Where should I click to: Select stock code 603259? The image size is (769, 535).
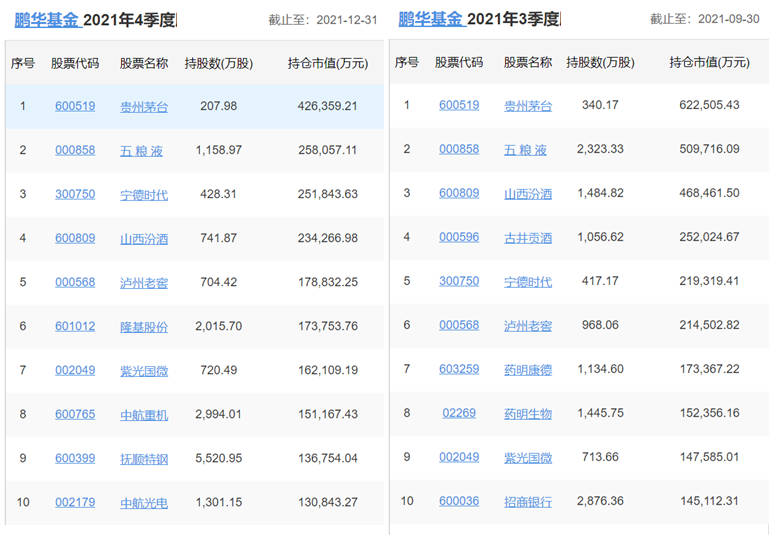coord(459,369)
